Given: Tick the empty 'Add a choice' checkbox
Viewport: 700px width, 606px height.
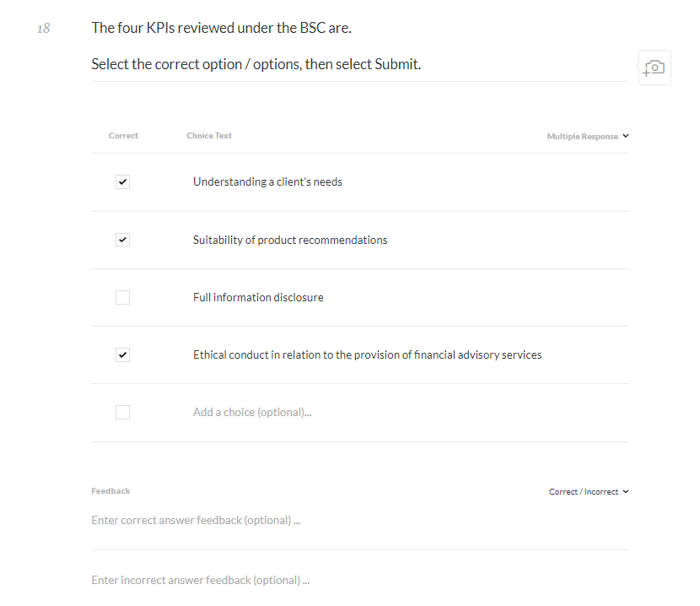Looking at the screenshot, I should (x=123, y=412).
